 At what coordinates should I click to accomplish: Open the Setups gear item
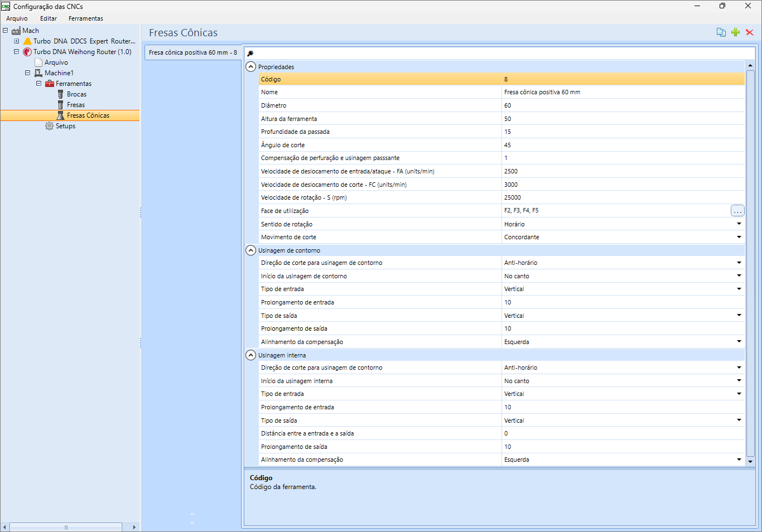65,126
